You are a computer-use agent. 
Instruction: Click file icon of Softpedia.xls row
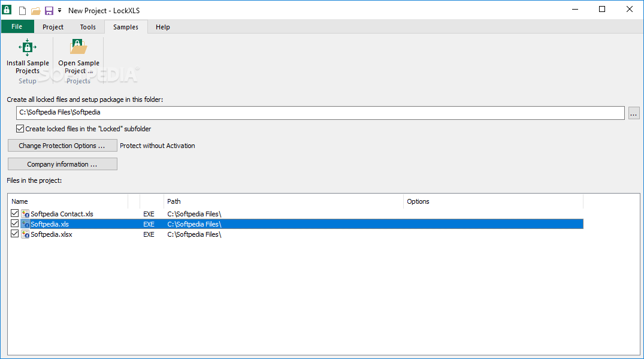(x=26, y=224)
